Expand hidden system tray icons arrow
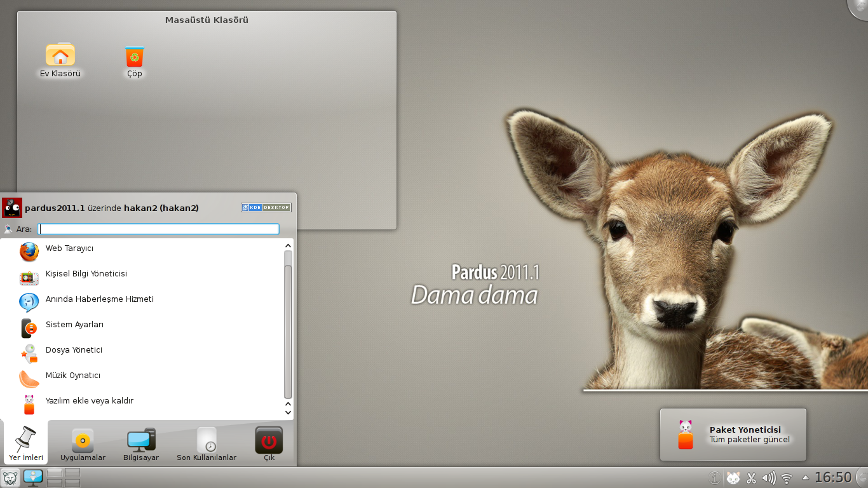The image size is (868, 488). click(806, 477)
